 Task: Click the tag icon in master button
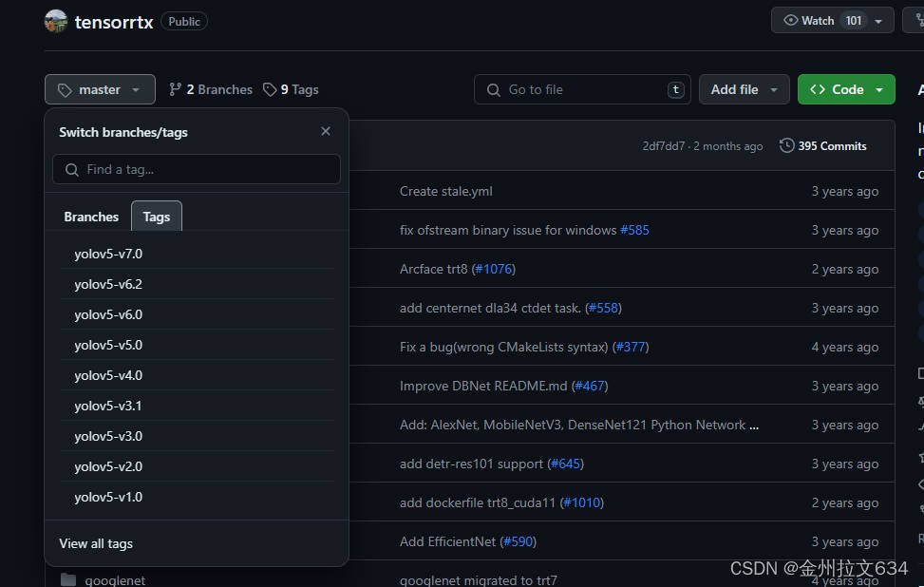[65, 90]
